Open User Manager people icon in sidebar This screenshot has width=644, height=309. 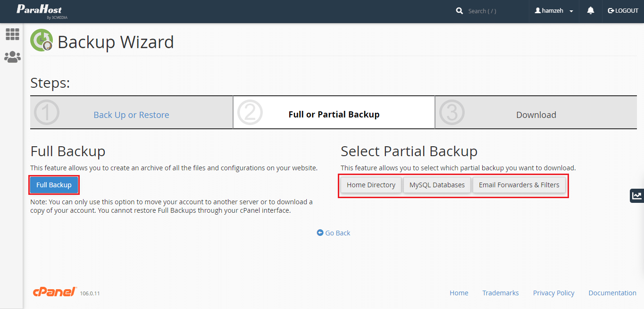(12, 57)
